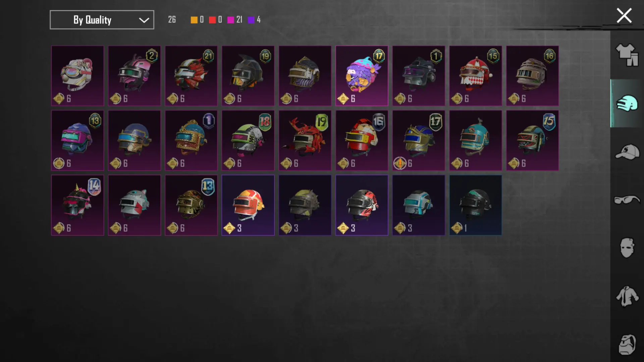Open the outfit sets category icon

click(x=627, y=55)
